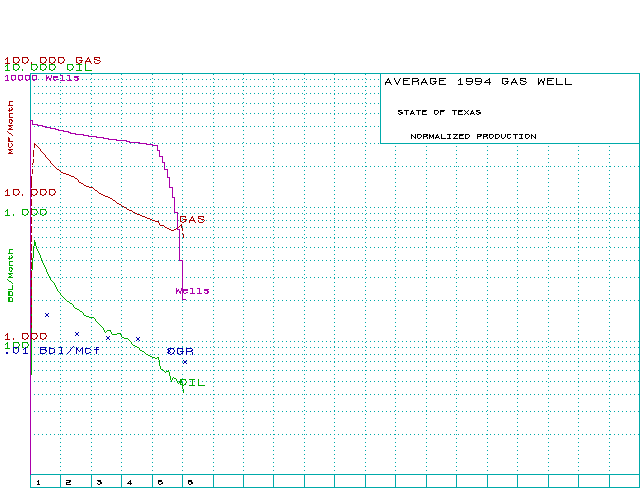Select year 6 on the bottom axis

coord(190,482)
